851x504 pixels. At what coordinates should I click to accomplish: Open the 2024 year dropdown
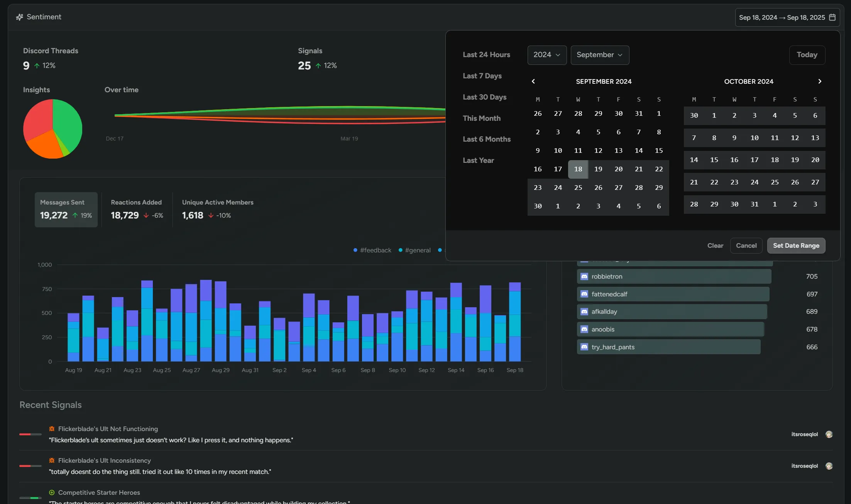[547, 55]
